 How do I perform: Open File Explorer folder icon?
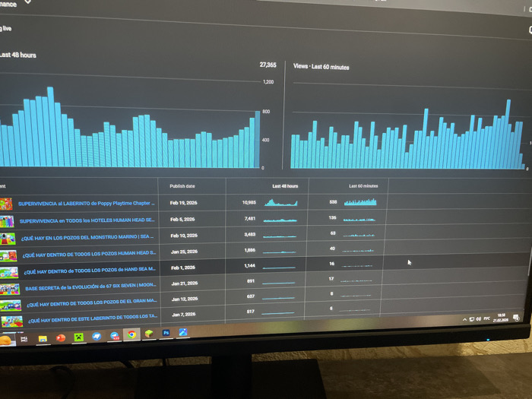[43, 339]
